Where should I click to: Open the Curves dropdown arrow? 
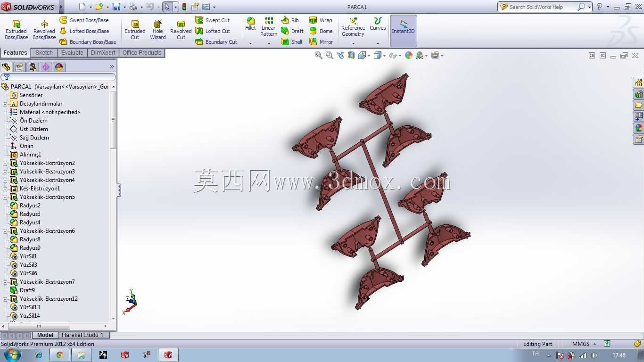378,43
